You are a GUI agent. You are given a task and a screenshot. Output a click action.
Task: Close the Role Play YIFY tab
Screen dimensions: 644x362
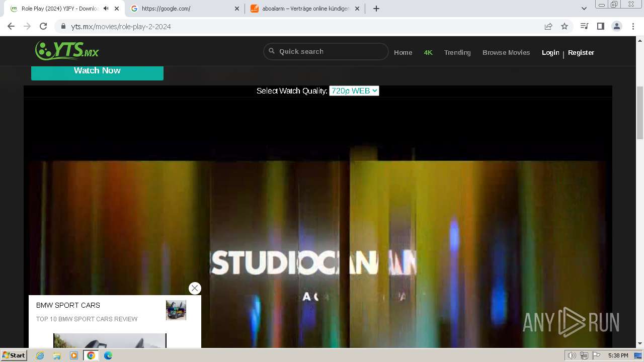(117, 9)
